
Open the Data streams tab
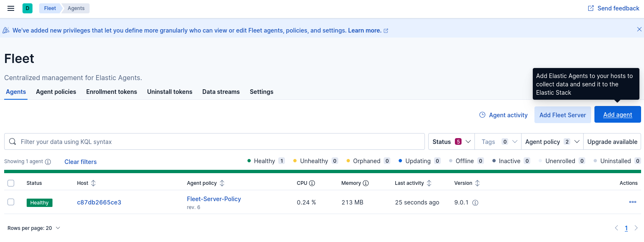221,92
